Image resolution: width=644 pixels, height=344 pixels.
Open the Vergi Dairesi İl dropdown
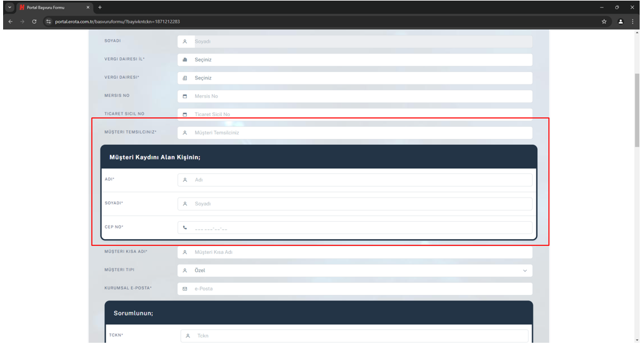tap(354, 60)
